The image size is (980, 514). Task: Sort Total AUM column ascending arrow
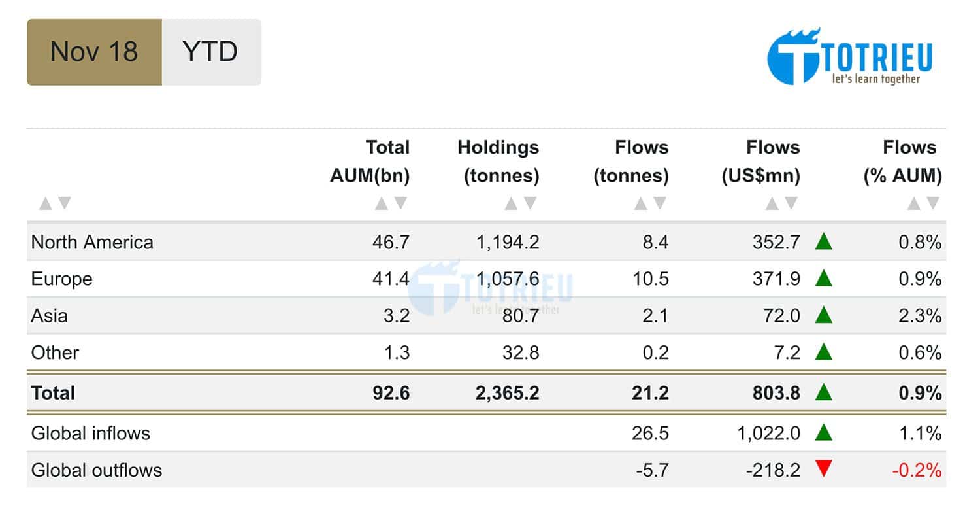pyautogui.click(x=382, y=204)
